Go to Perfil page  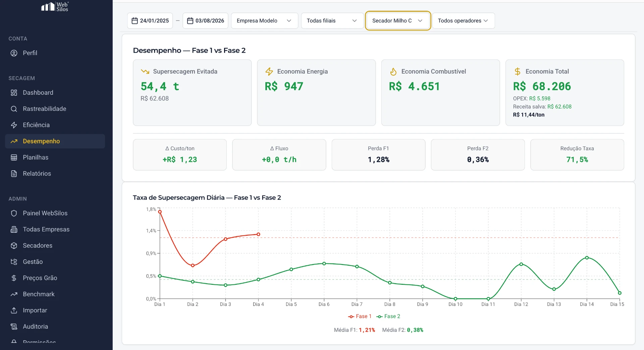point(55,53)
